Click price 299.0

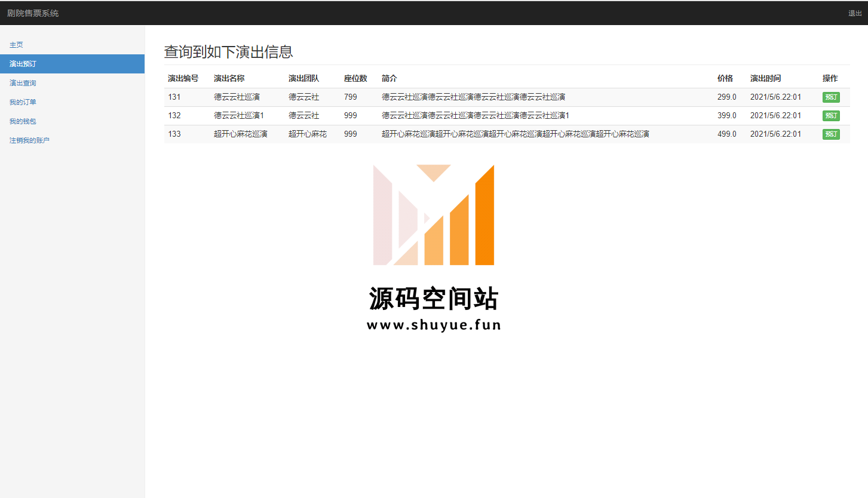coord(727,97)
